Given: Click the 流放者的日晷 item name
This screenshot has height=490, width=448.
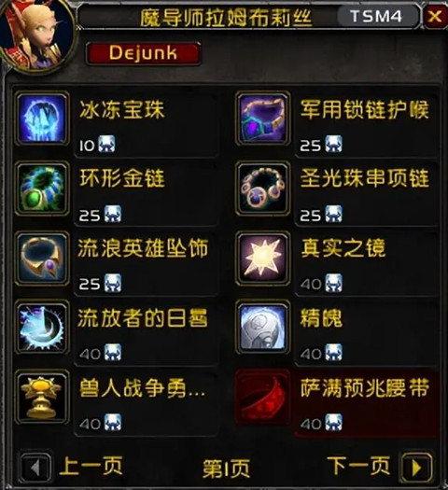Looking at the screenshot, I should click(x=143, y=318).
